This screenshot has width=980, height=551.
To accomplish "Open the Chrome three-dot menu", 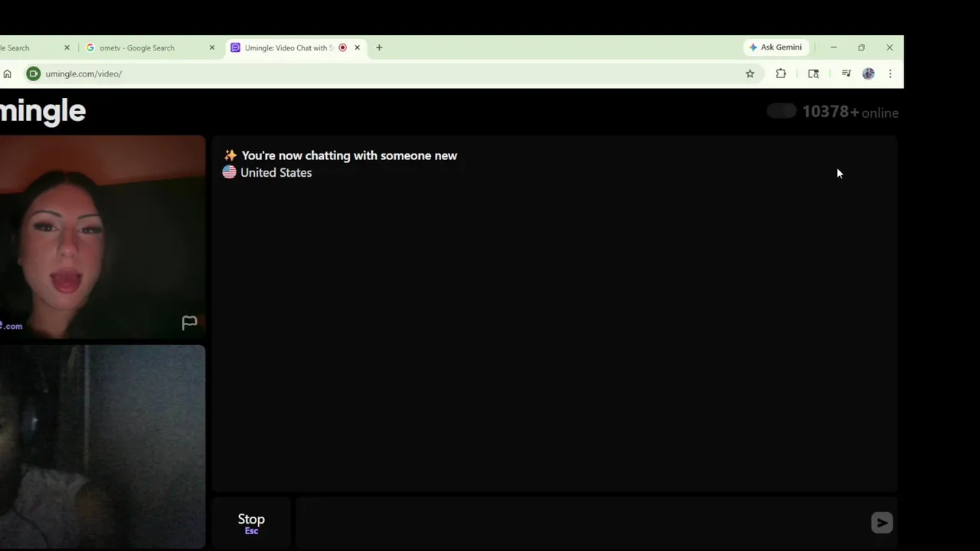I will (x=890, y=73).
